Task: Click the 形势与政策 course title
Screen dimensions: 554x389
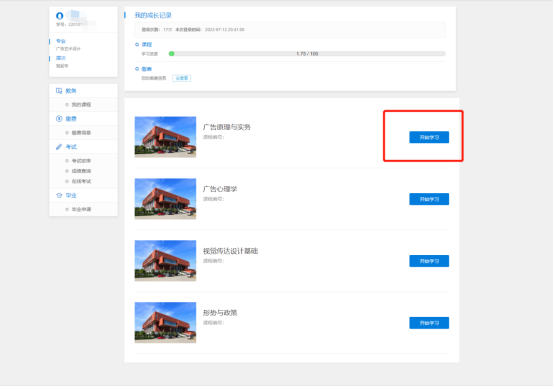Action: pyautogui.click(x=220, y=313)
